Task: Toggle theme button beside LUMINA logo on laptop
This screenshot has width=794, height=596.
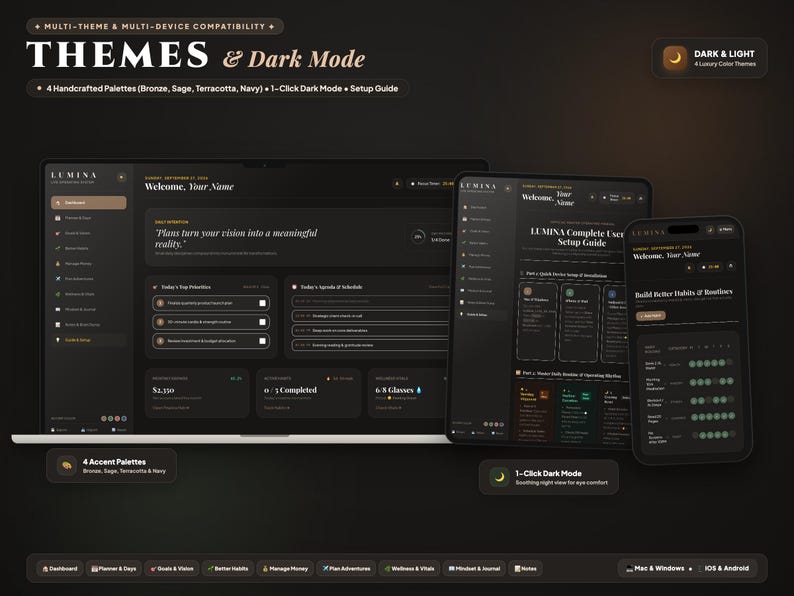Action: pyautogui.click(x=121, y=177)
